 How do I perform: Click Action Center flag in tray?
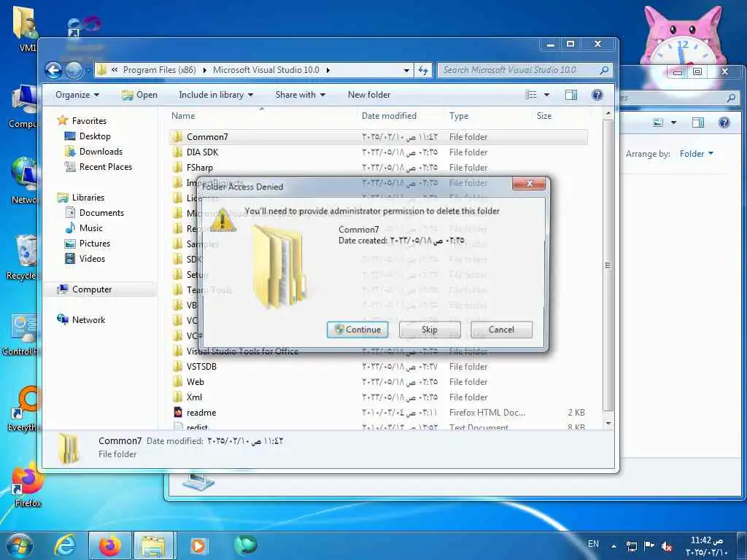(649, 546)
